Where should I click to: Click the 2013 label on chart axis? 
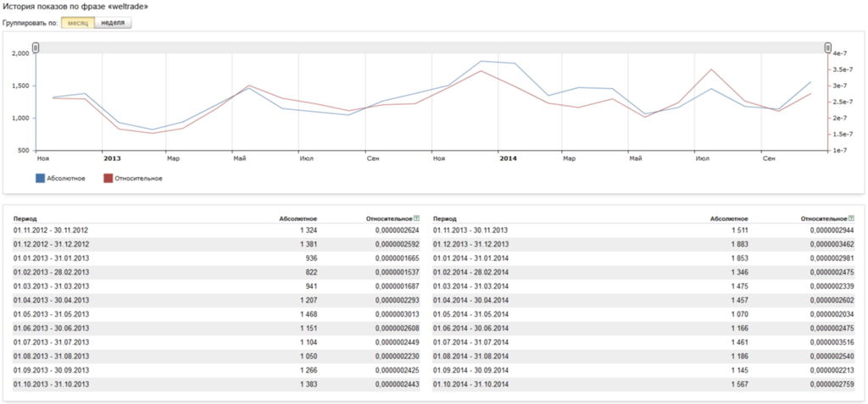point(112,158)
